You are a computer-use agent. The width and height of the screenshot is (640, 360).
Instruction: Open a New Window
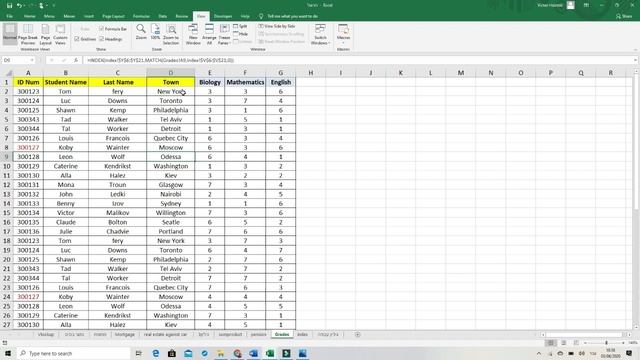click(x=193, y=34)
